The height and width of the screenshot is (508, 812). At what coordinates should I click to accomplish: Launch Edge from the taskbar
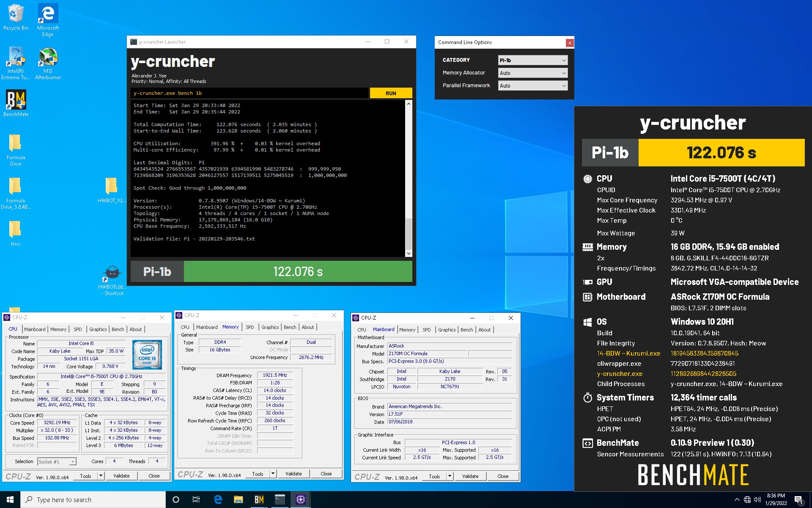[x=218, y=500]
